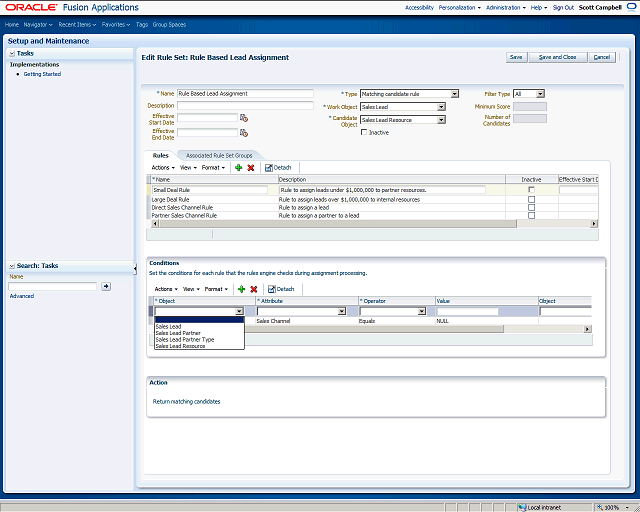Toggle Inactive checkbox for Direct Sales Channel Rule

click(531, 207)
